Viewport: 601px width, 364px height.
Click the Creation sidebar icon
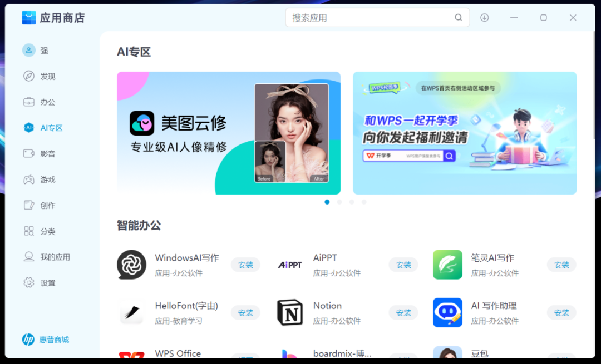(29, 205)
